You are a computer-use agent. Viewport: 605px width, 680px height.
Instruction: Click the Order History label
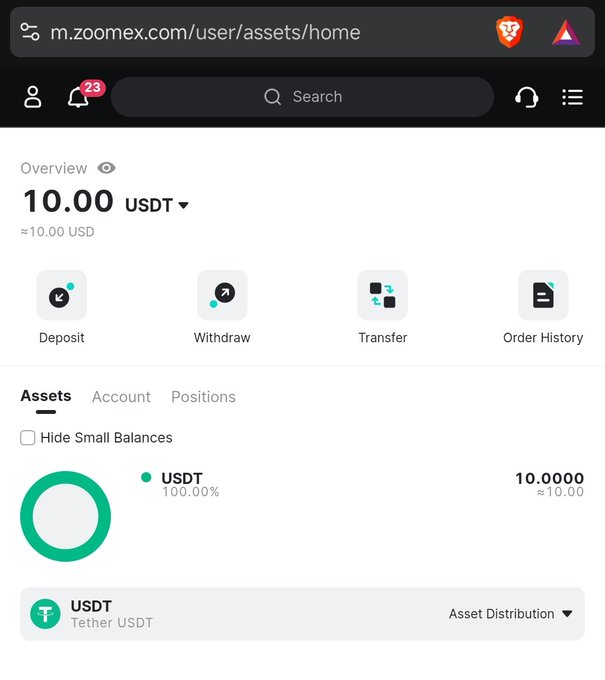tap(543, 338)
